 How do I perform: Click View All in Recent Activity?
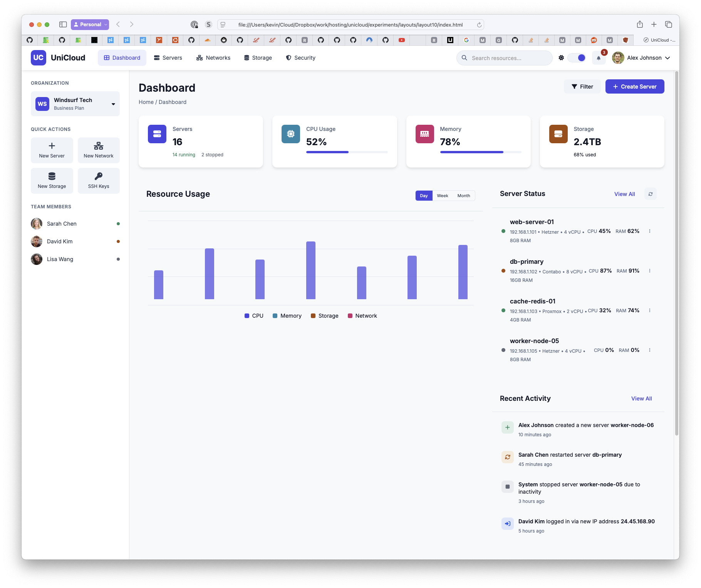click(x=641, y=399)
